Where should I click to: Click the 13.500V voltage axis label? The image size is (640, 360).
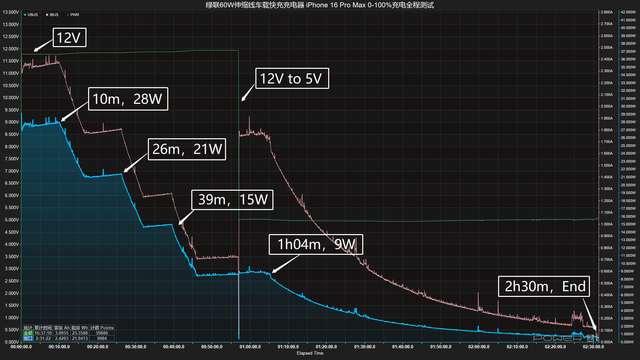tap(11, 12)
